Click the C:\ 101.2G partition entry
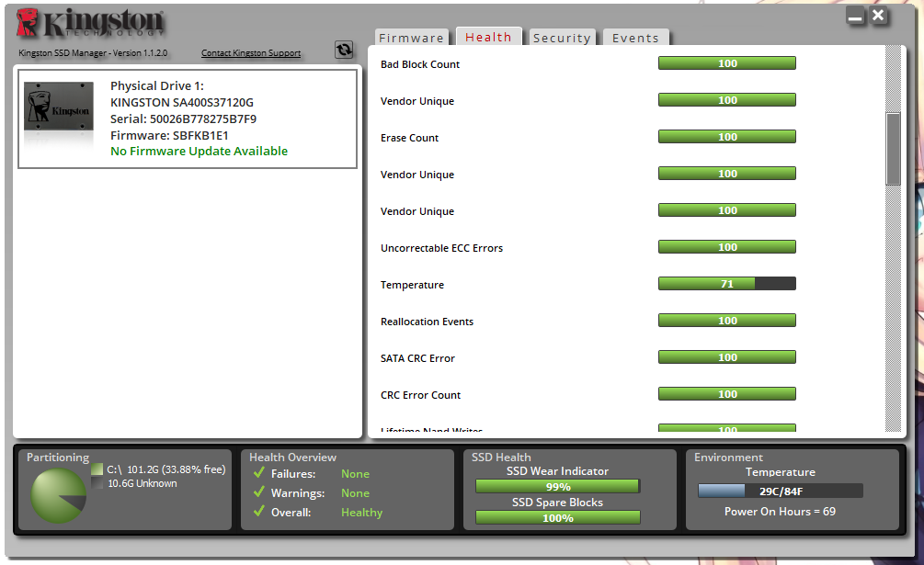924x565 pixels. (166, 469)
